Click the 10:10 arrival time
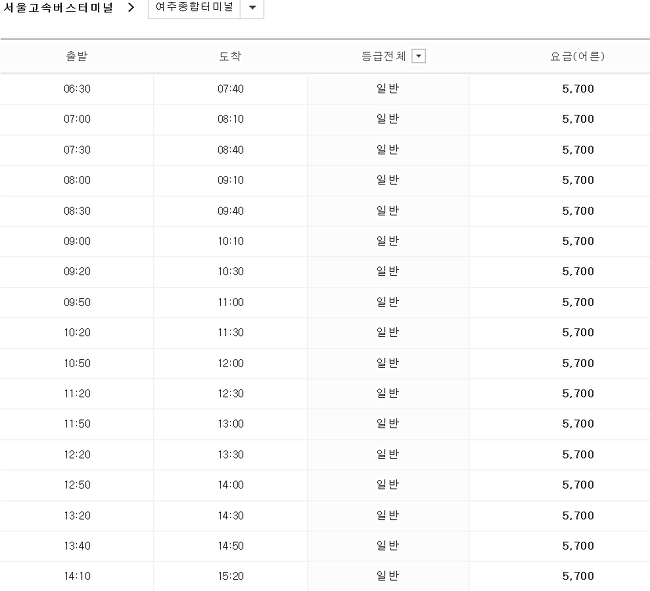650x591 pixels. 230,241
